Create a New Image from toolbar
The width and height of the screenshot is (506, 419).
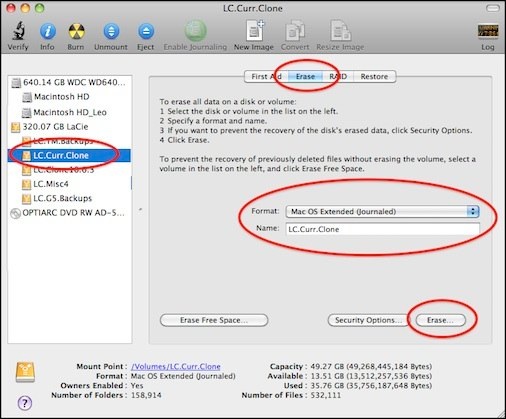[x=255, y=31]
